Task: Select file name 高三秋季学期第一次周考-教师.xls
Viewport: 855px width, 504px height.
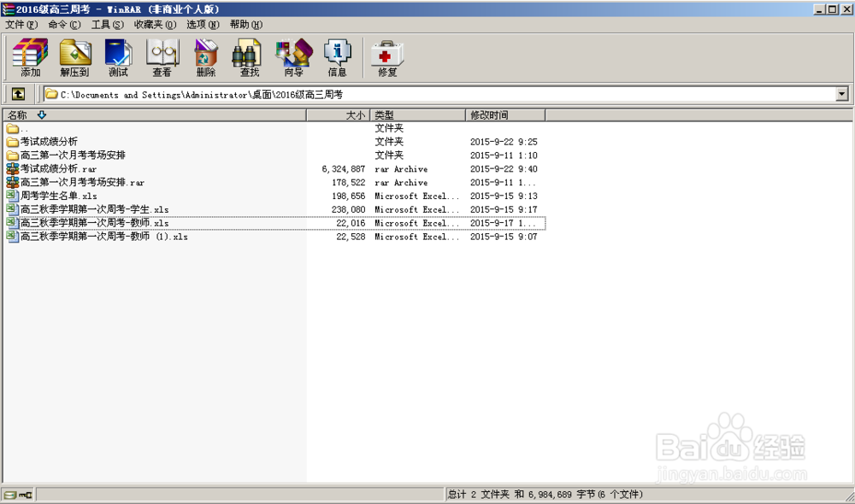Action: tap(94, 223)
